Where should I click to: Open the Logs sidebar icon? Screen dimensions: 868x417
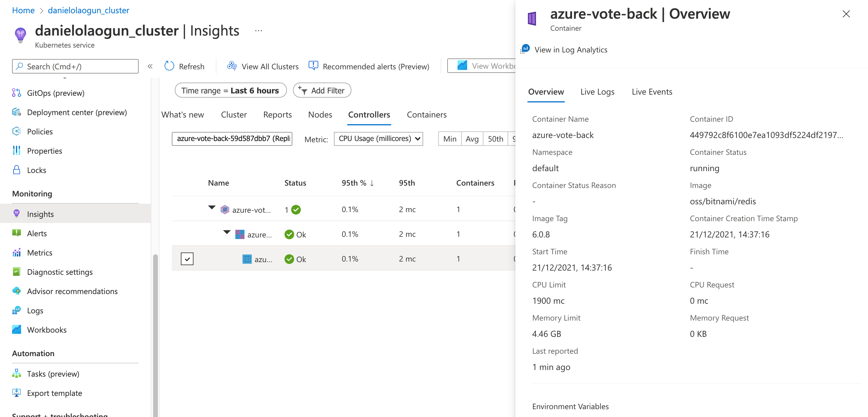tap(16, 310)
